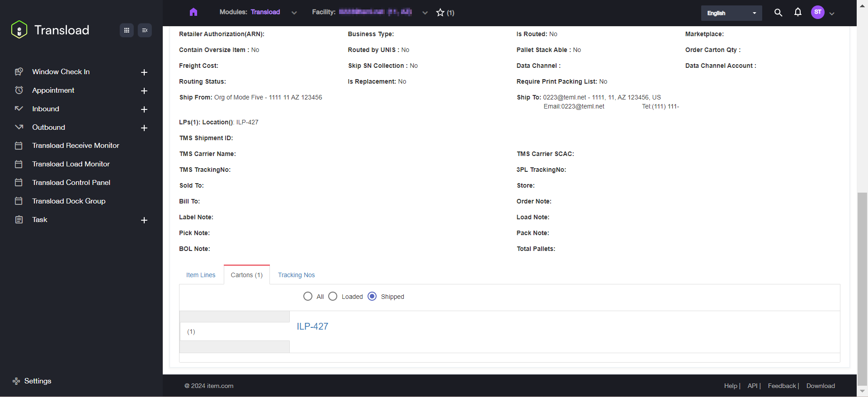Open Settings in the sidebar
This screenshot has width=868, height=397.
pos(38,381)
